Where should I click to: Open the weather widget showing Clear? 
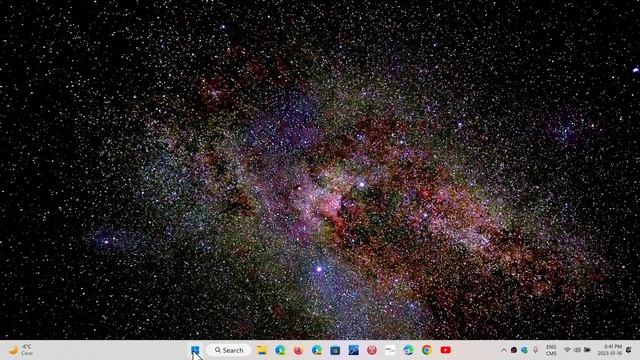pos(21,350)
